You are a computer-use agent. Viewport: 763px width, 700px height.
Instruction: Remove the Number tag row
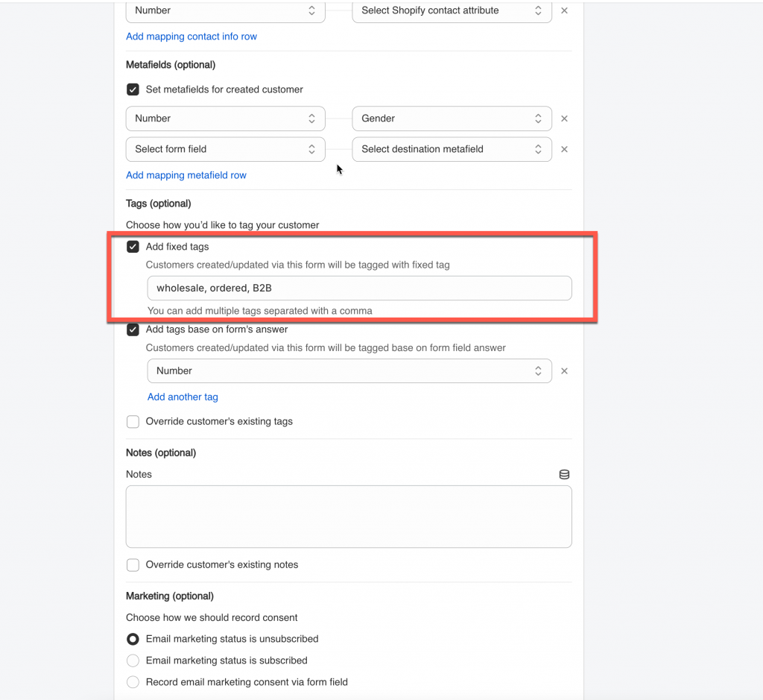(x=564, y=371)
